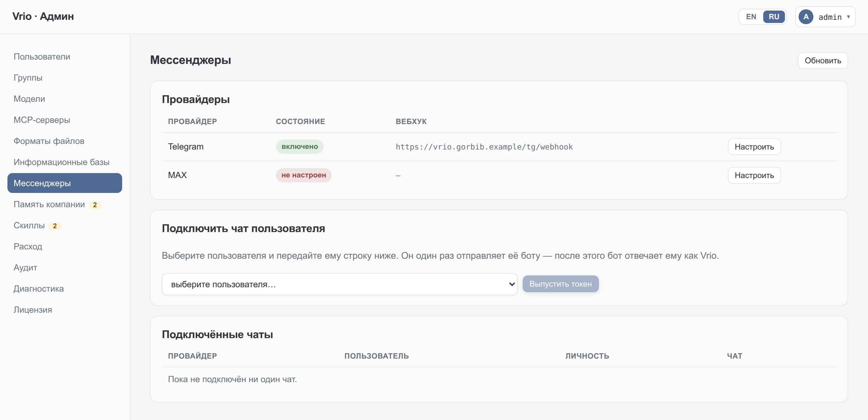Click the Выпустить токен button

tap(560, 284)
